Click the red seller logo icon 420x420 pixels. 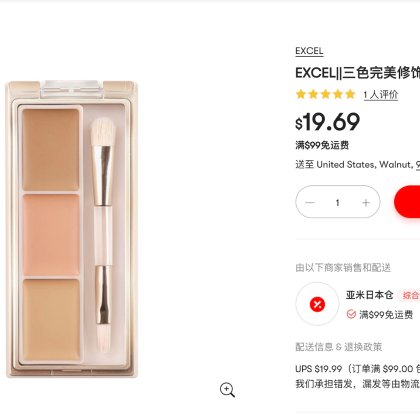(x=317, y=304)
